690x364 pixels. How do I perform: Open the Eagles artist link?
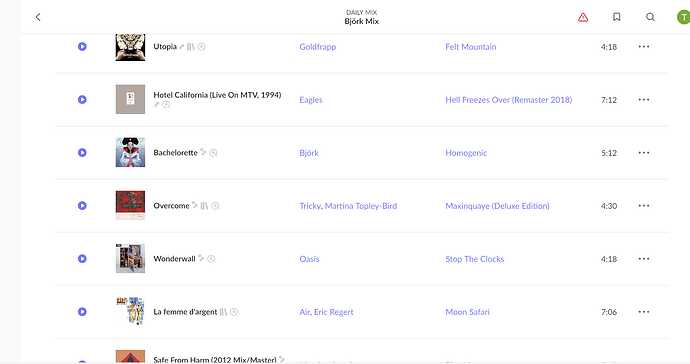[x=311, y=100]
